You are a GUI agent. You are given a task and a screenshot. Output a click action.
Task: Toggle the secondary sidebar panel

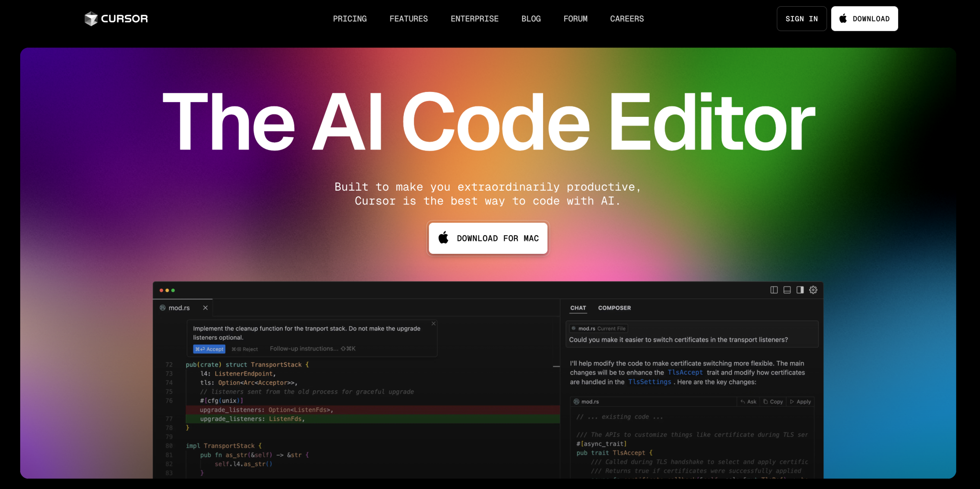800,290
